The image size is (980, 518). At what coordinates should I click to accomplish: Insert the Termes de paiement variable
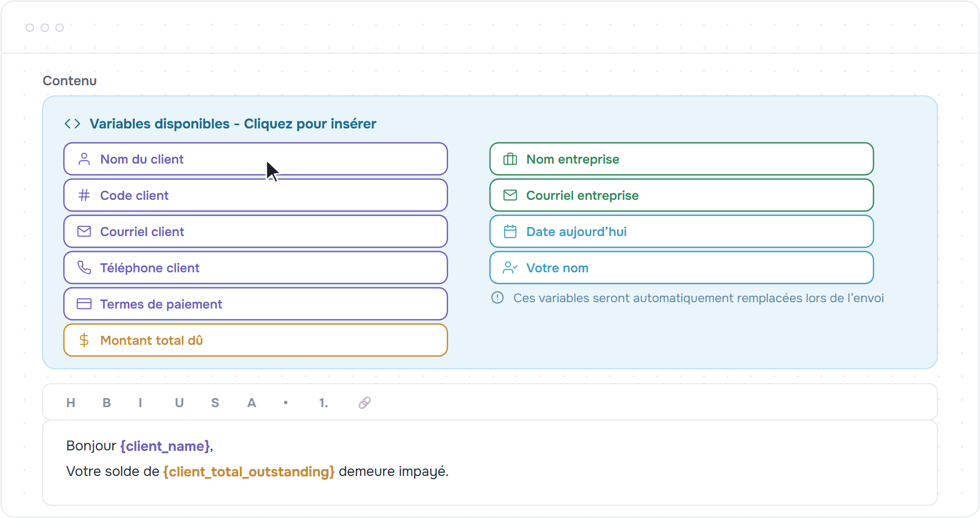point(256,304)
